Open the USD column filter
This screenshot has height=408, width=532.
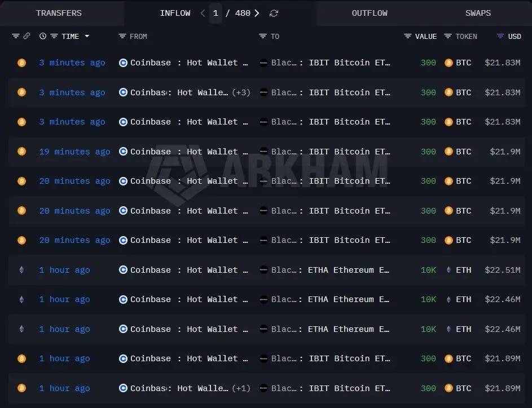(x=500, y=36)
